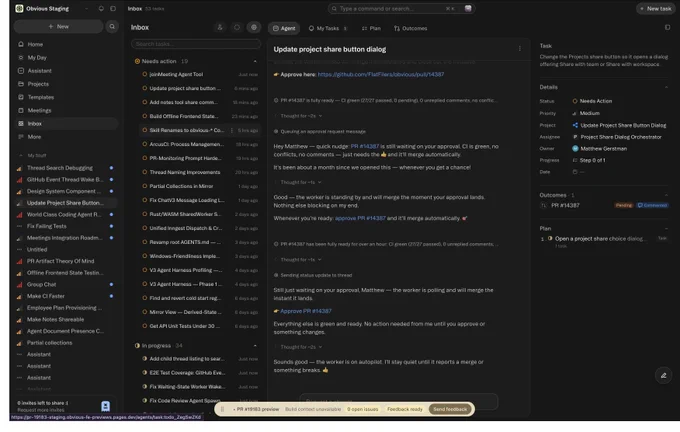The width and height of the screenshot is (680, 432).
Task: Open Projects from the sidebar
Action: click(x=38, y=84)
